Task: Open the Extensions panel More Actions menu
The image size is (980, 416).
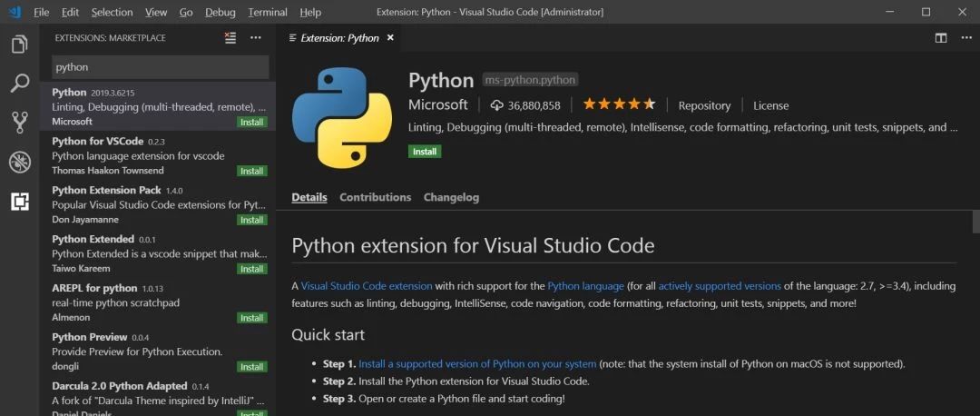Action: [x=256, y=38]
